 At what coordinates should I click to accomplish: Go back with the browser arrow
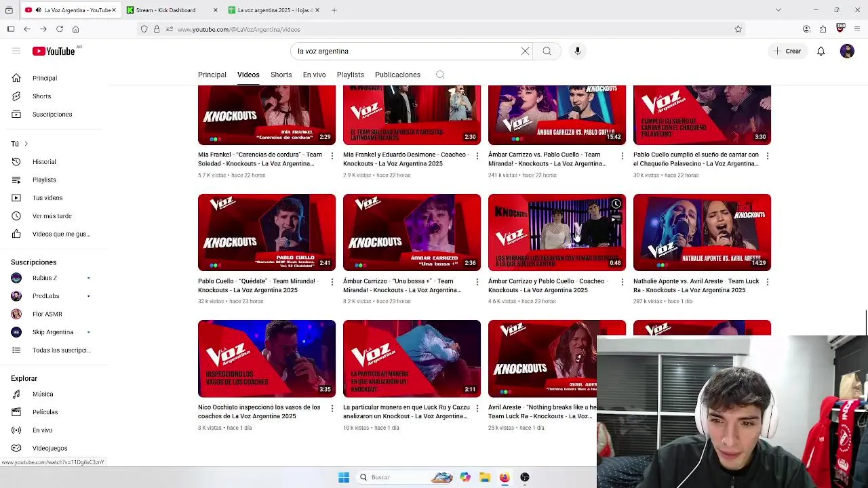[x=27, y=29]
